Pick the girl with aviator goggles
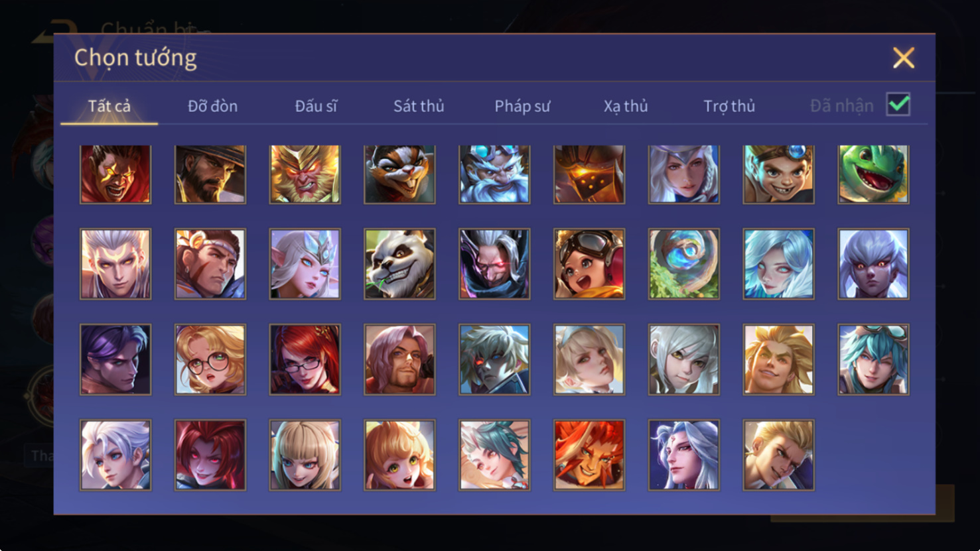The height and width of the screenshot is (551, 980). click(589, 264)
